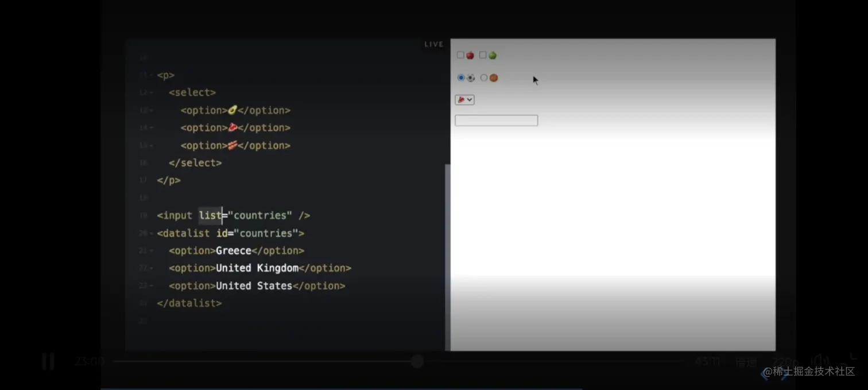Select the basketball radio button
868x390 pixels.
pos(484,77)
